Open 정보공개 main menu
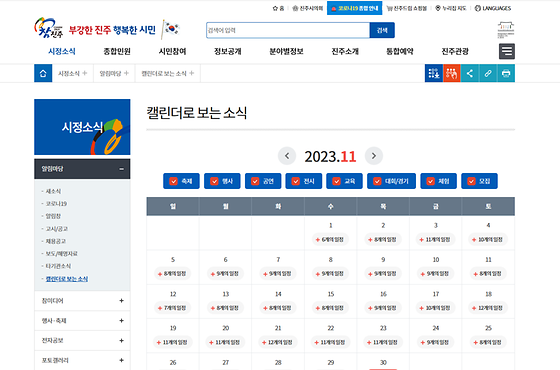Image resolution: width=560 pixels, height=370 pixels. pos(228,51)
